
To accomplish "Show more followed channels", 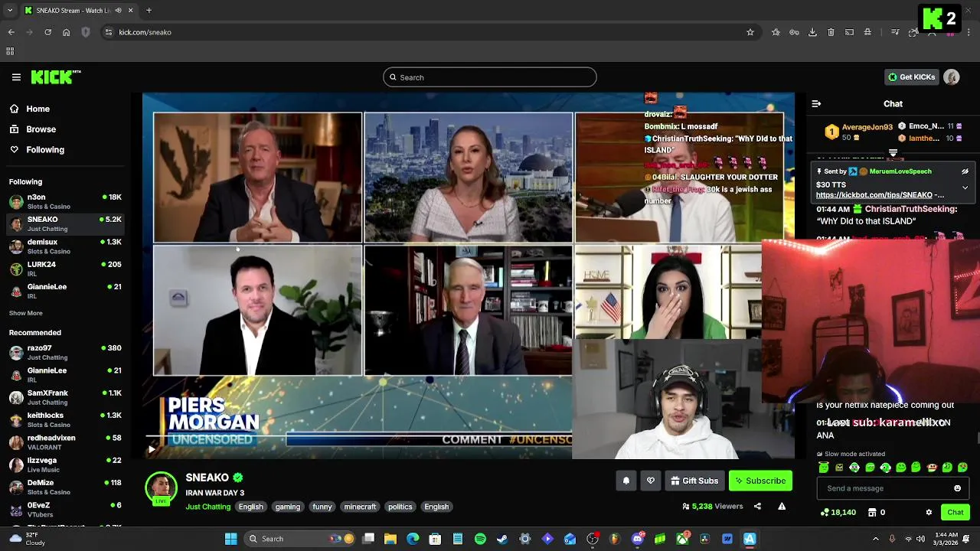I will (25, 313).
